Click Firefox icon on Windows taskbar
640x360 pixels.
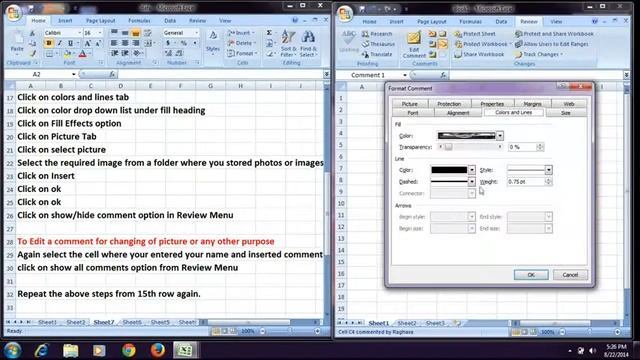(x=157, y=350)
